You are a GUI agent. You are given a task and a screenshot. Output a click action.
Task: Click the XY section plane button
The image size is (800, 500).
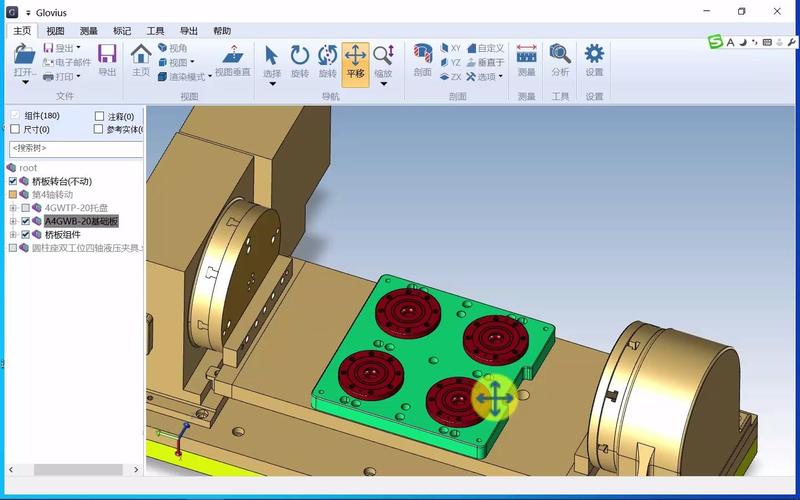451,48
